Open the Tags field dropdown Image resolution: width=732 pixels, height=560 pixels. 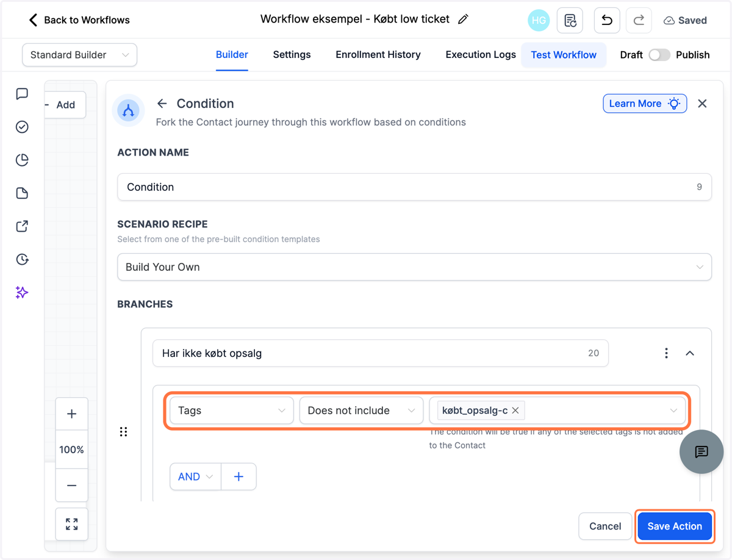click(x=231, y=411)
